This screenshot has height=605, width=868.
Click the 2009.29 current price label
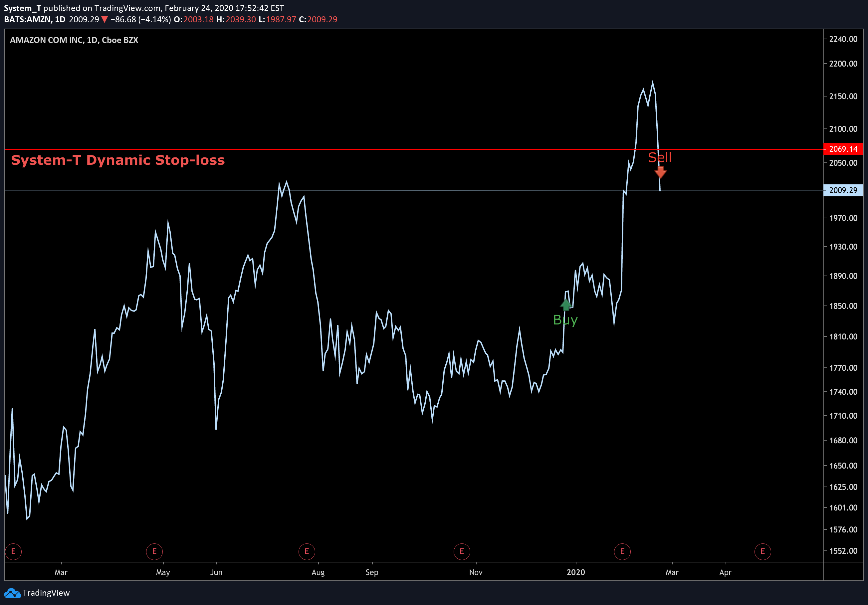[843, 190]
